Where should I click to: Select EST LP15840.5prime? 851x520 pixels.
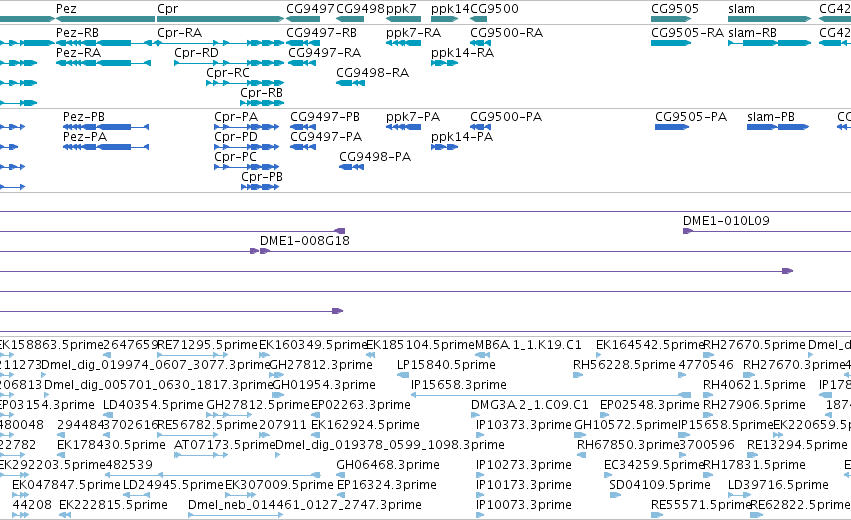click(403, 375)
